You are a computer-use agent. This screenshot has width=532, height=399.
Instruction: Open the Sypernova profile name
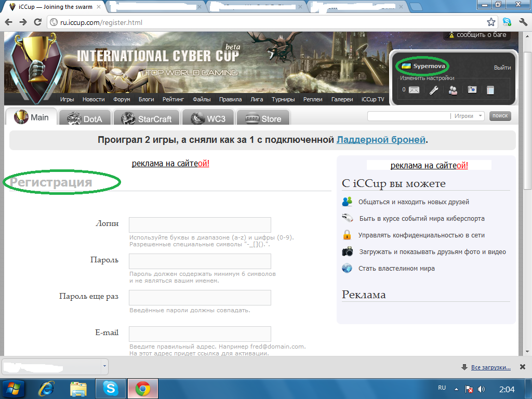pyautogui.click(x=429, y=66)
